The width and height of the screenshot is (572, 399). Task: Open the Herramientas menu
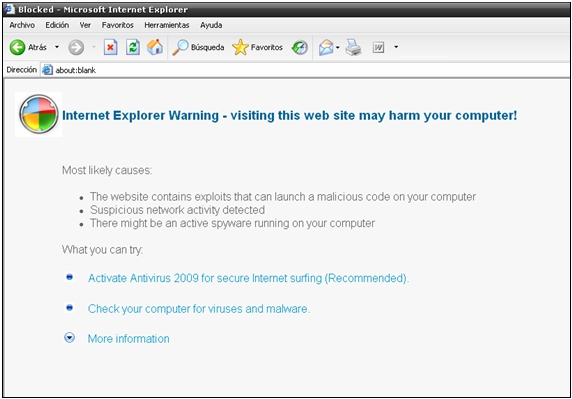[167, 25]
